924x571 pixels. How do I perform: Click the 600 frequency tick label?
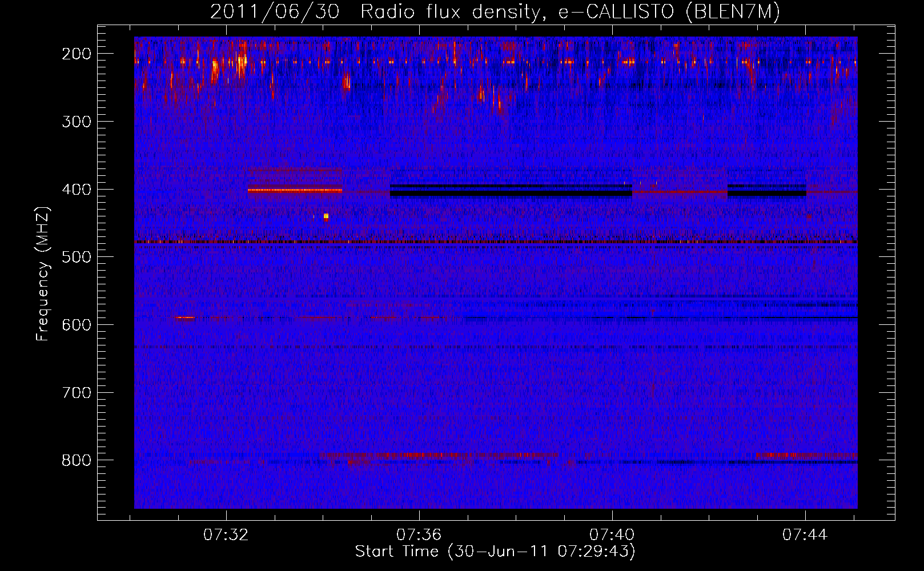click(76, 325)
